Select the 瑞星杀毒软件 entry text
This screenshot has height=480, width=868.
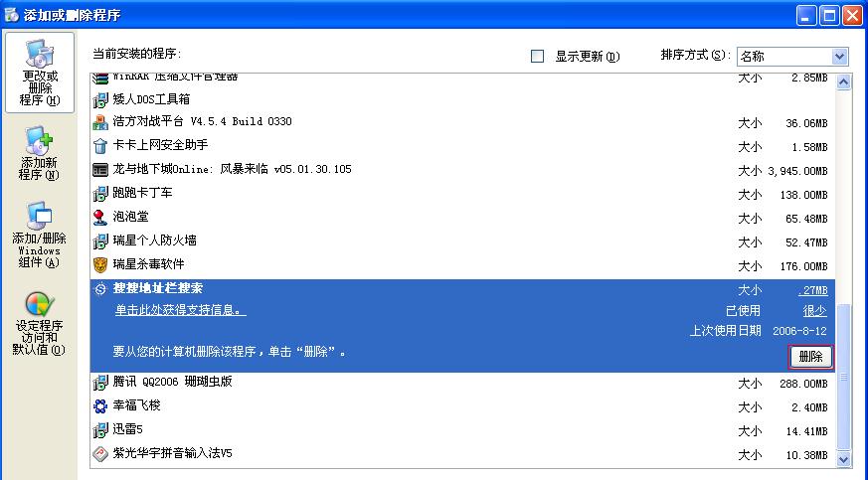[x=148, y=264]
